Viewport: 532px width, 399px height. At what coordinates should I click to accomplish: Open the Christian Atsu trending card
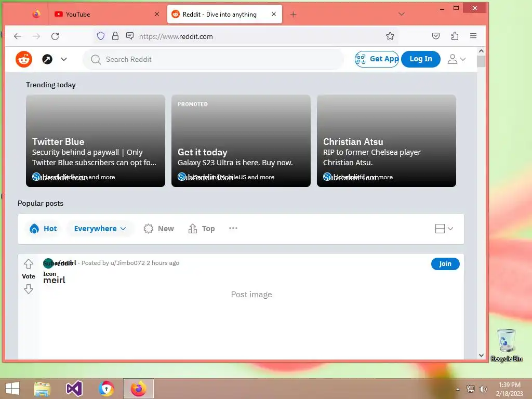tap(387, 141)
